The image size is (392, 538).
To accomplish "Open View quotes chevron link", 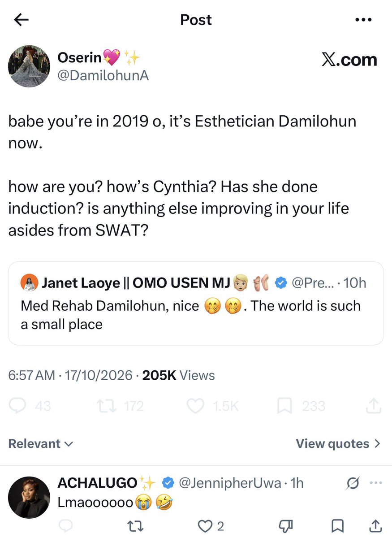I will coord(338,444).
